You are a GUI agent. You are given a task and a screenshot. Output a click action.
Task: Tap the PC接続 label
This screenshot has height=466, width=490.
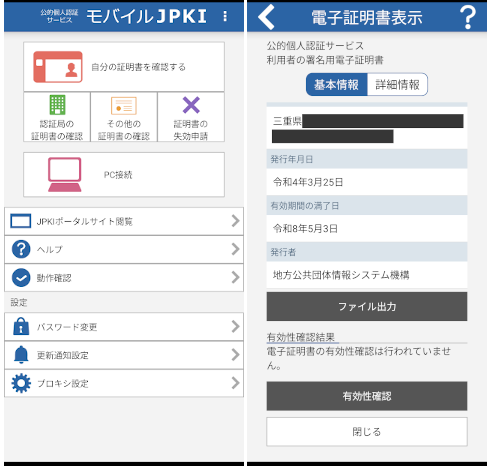(x=118, y=175)
